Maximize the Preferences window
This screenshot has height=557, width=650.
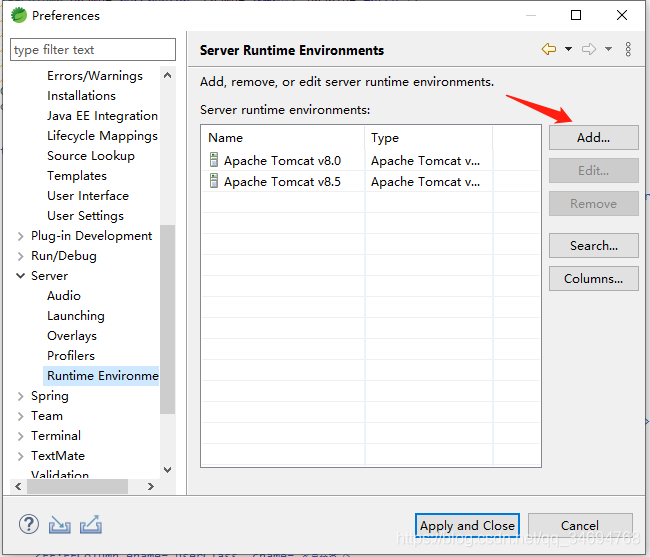point(576,15)
